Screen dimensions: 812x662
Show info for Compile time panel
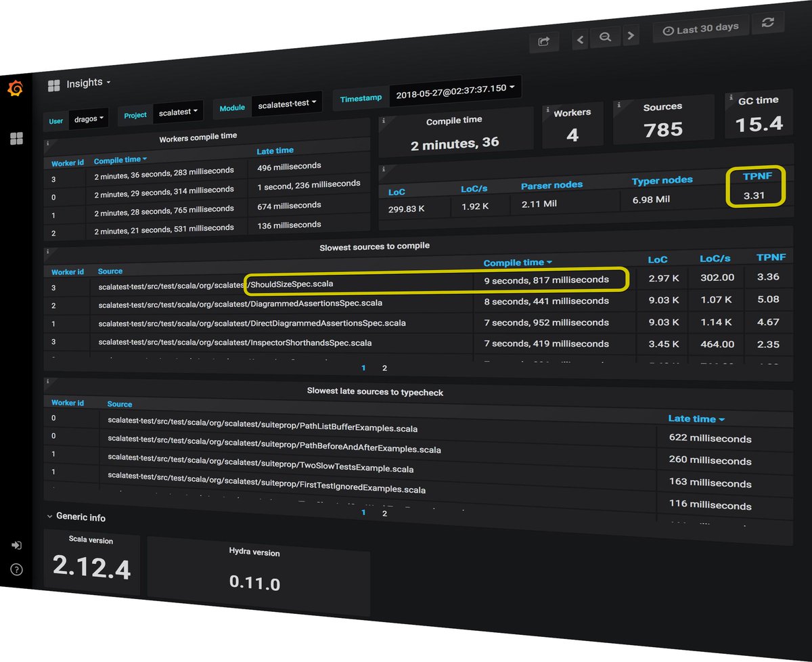coord(384,121)
